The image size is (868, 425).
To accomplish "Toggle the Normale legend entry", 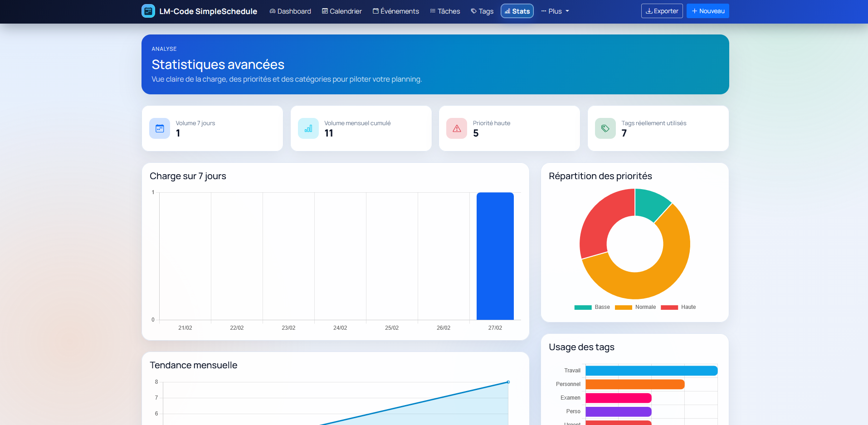I will pos(635,307).
